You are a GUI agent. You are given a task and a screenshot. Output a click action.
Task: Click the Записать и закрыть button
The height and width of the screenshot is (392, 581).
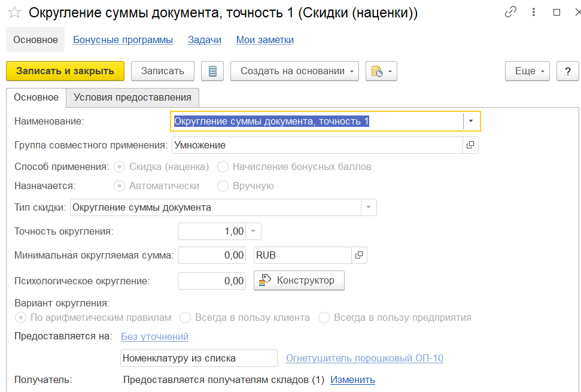[65, 71]
